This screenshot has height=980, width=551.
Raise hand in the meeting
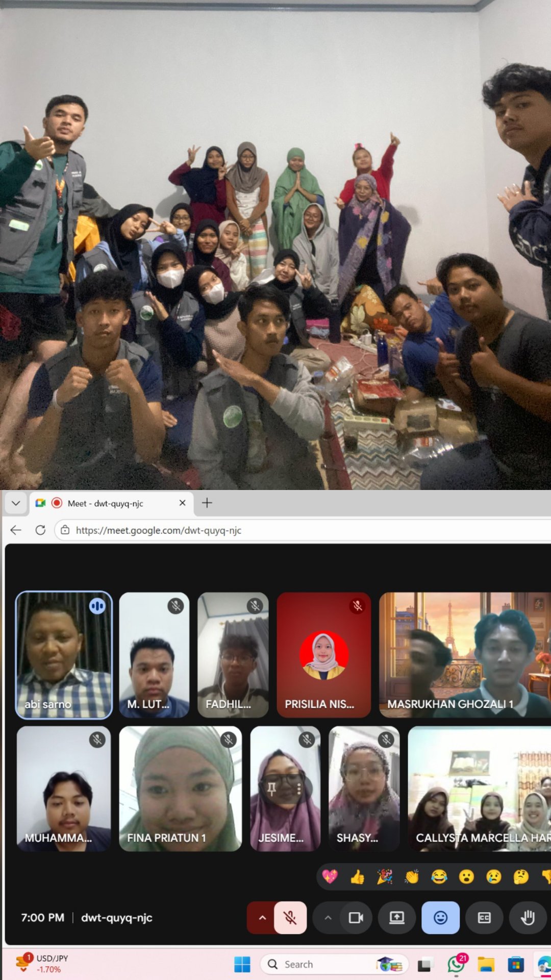528,918
